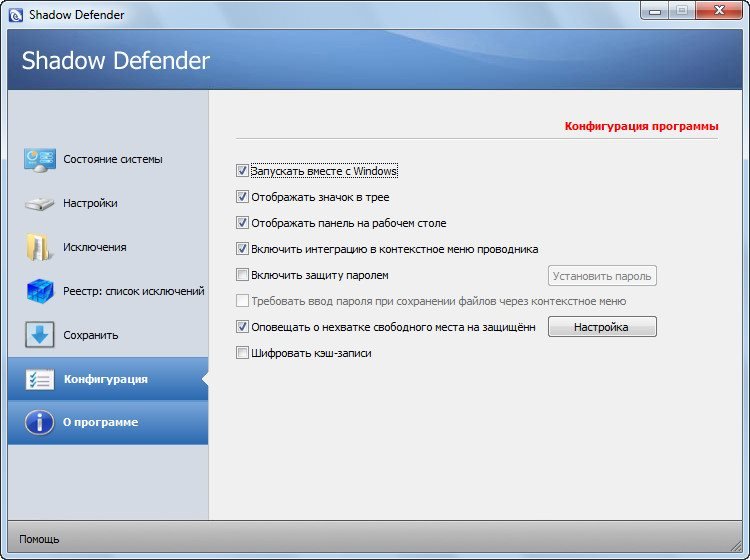Click the Настройка button
Image resolution: width=750 pixels, height=560 pixels.
pyautogui.click(x=602, y=327)
